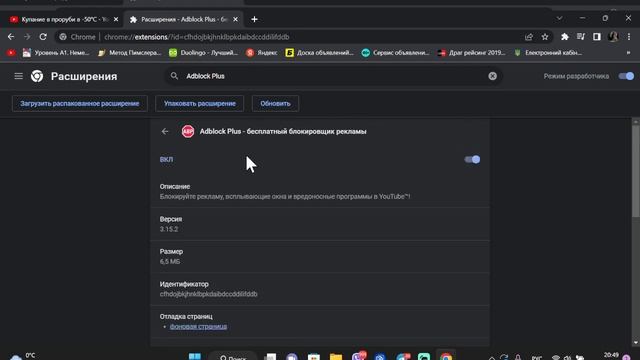Open the extensions puzzle-piece menu
This screenshot has width=640, height=360.
coord(565,37)
